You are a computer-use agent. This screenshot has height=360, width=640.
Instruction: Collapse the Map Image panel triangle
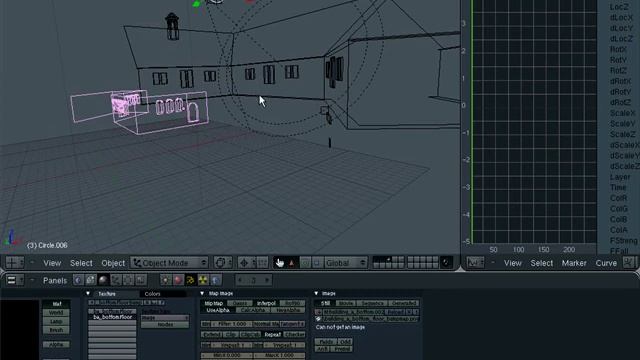(x=202, y=293)
